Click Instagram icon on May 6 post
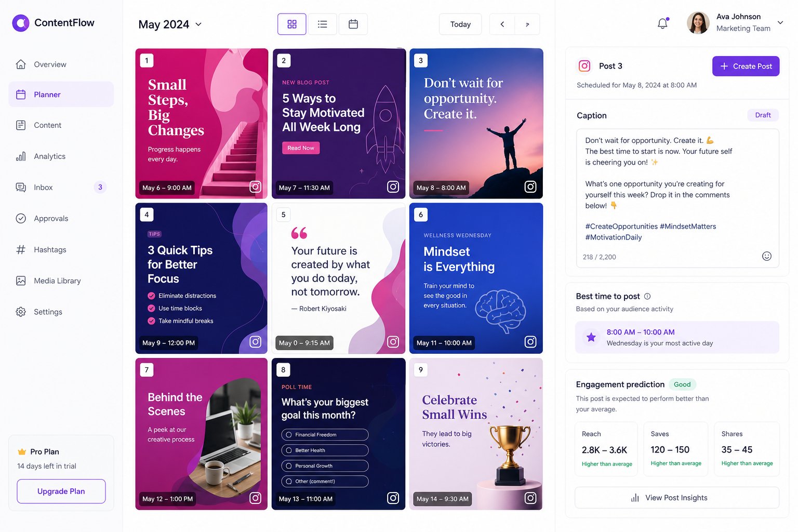Screen dimensions: 798x532 [256, 187]
